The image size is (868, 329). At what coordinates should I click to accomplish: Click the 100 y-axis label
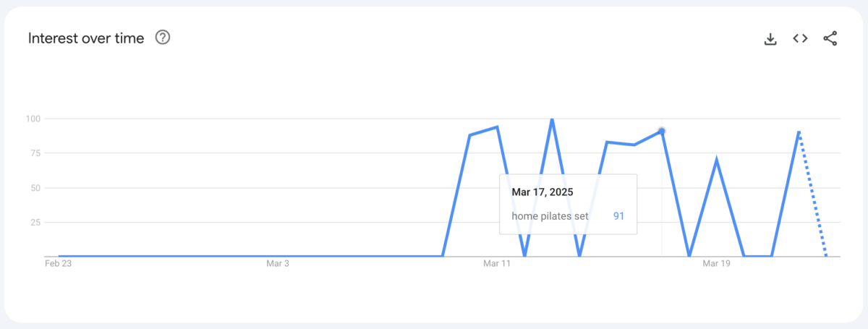[x=33, y=118]
